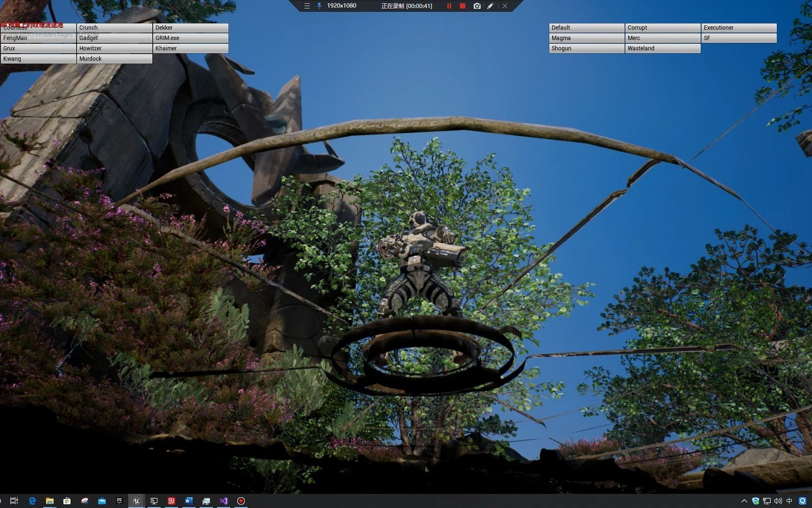Open the annotation pencil tool
Viewport: 812px width, 508px height.
pos(490,6)
